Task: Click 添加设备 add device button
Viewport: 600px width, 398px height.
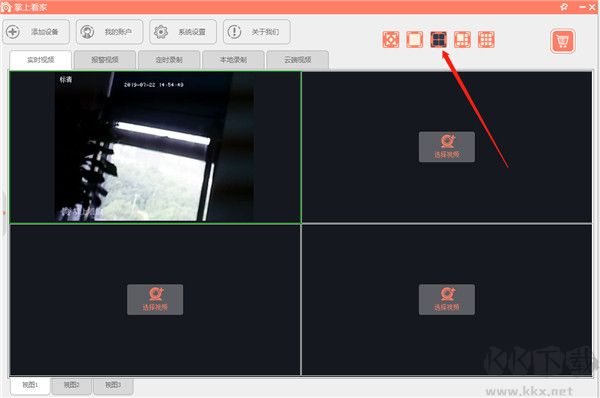Action: (x=36, y=32)
